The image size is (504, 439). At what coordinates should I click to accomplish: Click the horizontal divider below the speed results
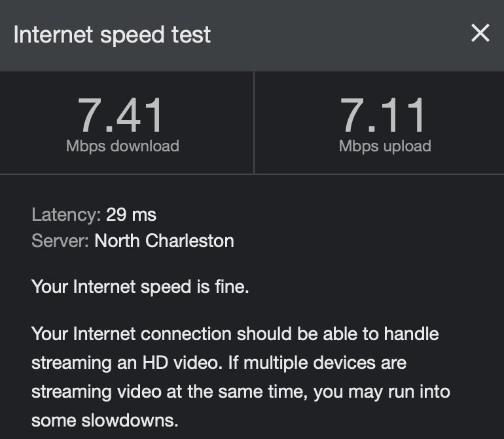coord(252,174)
